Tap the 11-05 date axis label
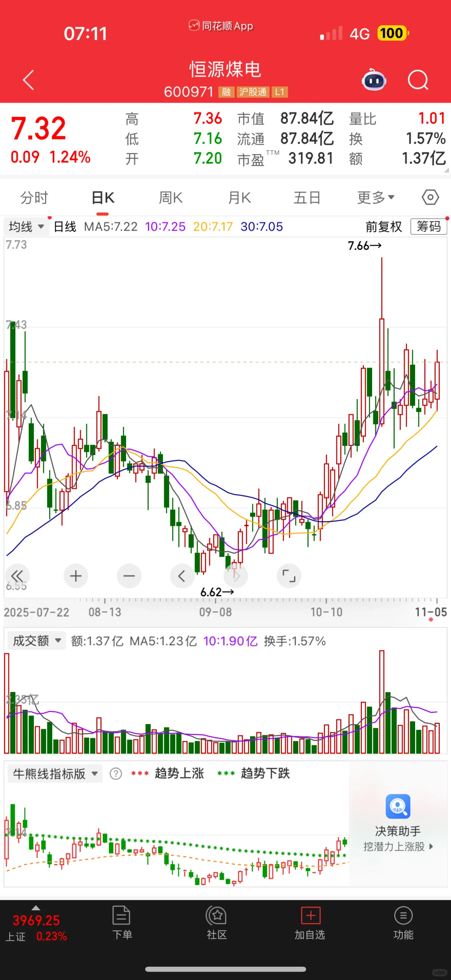 pyautogui.click(x=431, y=612)
